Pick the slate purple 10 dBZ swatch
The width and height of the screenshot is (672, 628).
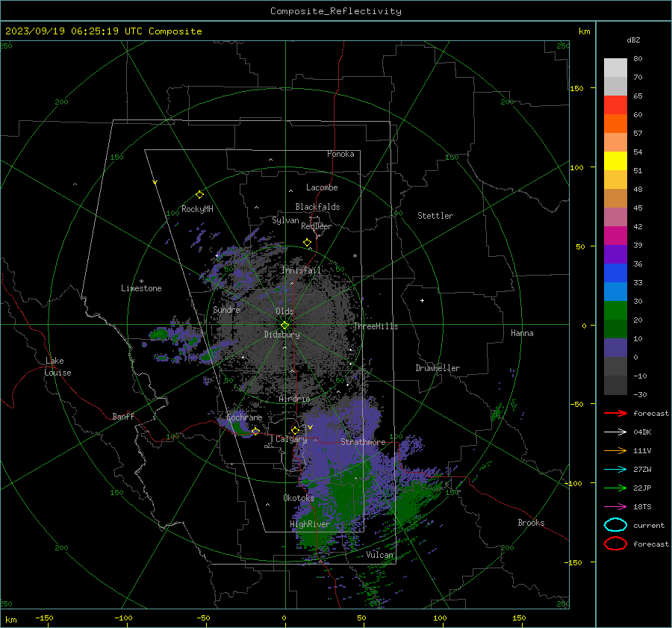pos(615,348)
